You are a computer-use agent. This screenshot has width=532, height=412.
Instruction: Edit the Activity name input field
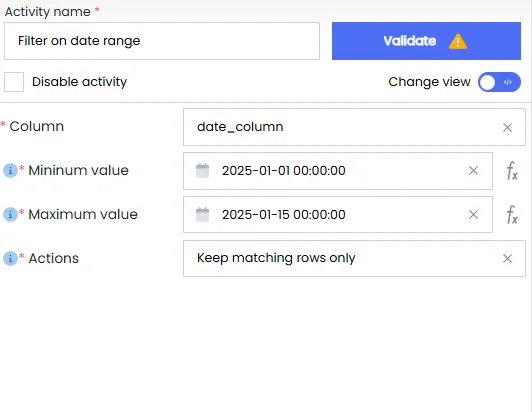click(x=162, y=41)
